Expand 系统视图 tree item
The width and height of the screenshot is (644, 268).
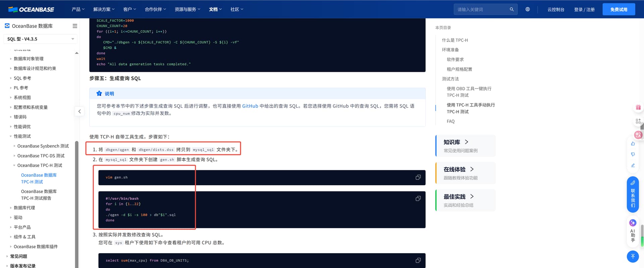click(22, 98)
